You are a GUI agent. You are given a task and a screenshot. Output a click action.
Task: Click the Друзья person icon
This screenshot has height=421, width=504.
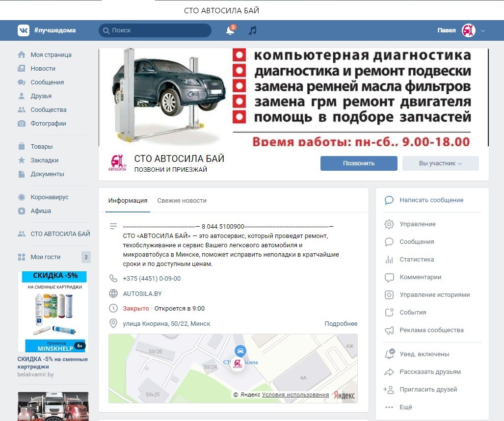(22, 96)
